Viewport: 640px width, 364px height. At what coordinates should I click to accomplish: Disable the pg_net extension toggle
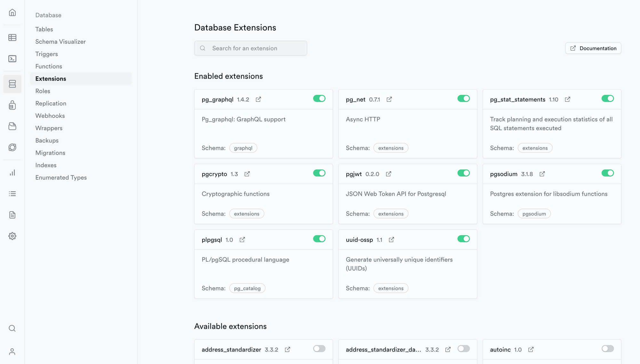pos(463,99)
